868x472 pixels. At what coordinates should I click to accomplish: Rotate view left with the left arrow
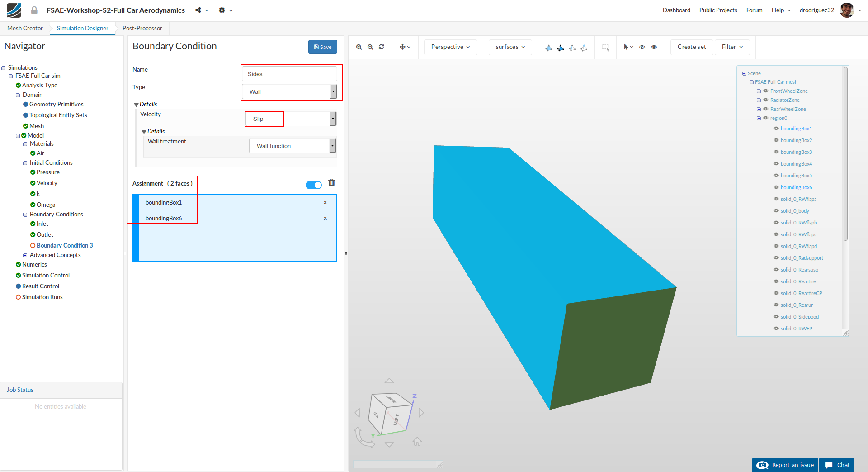pos(358,413)
